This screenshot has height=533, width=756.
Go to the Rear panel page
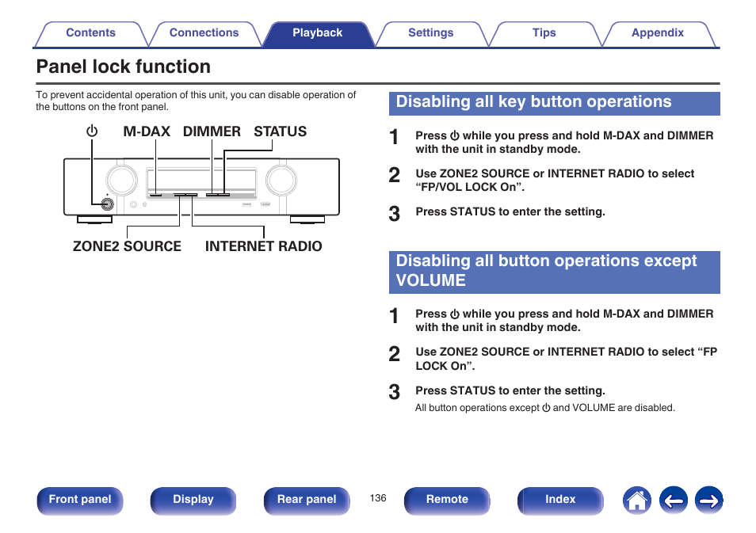307,501
